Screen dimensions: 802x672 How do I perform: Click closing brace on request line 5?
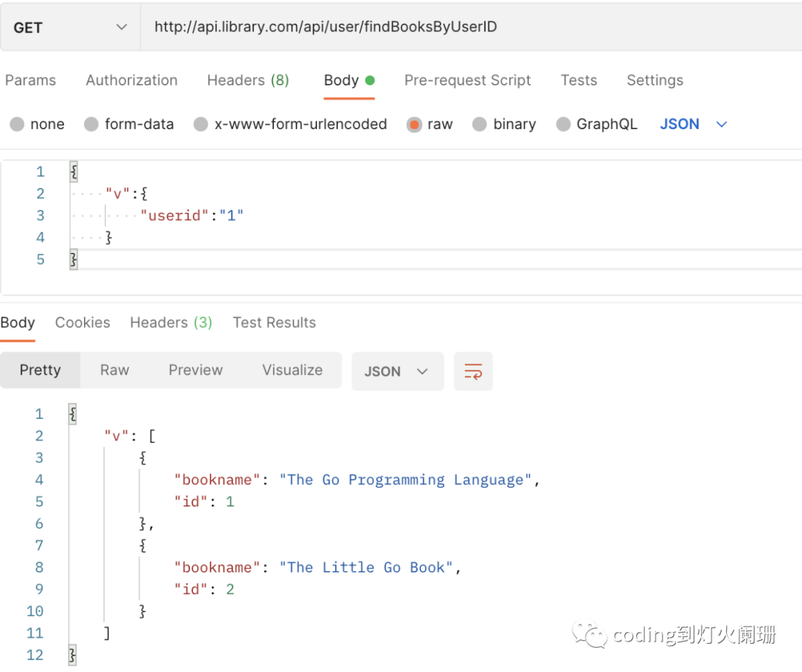[74, 260]
